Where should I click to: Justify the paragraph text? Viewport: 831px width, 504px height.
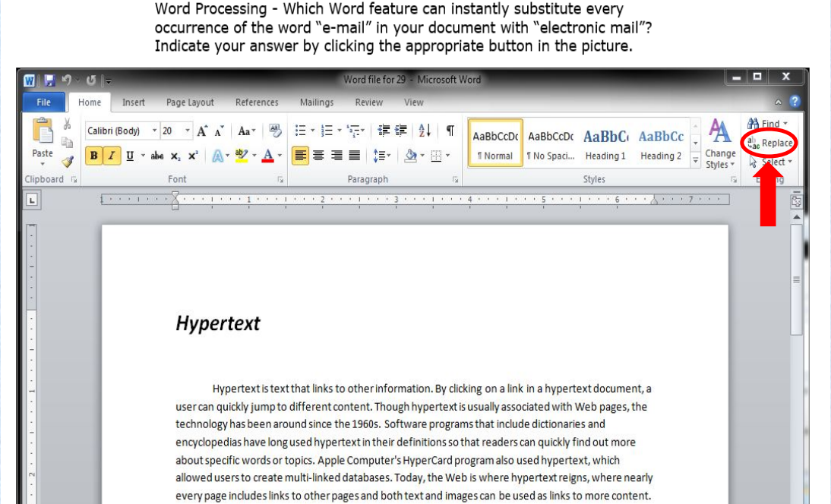[x=355, y=156]
